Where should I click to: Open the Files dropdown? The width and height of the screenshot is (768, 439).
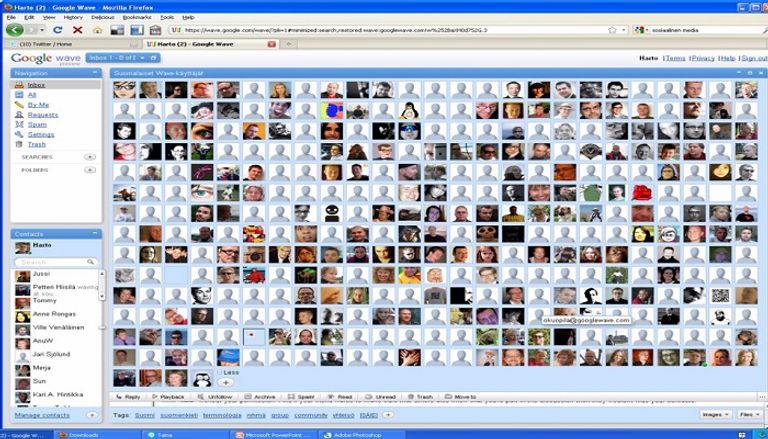[x=749, y=414]
